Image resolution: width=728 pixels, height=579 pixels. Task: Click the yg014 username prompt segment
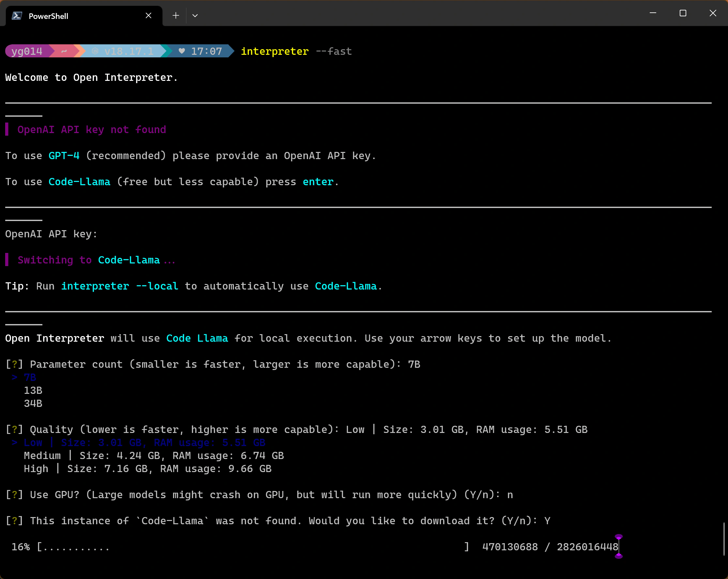27,51
